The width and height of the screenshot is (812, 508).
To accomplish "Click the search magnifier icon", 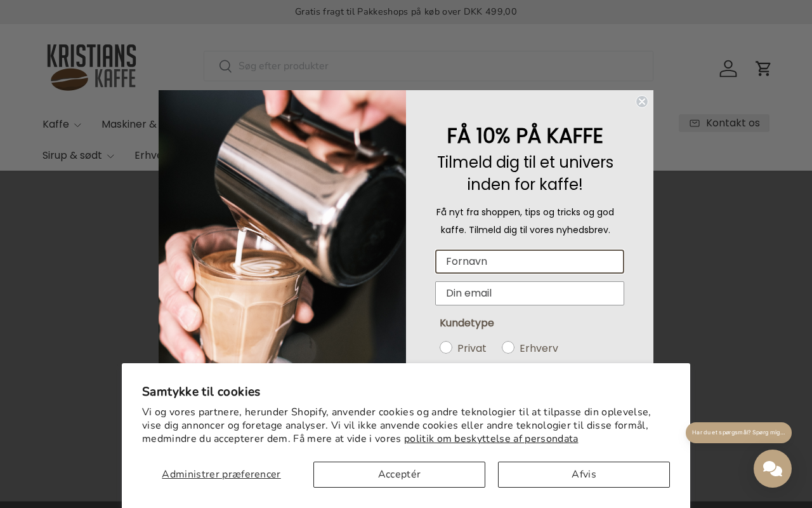I will point(225,66).
